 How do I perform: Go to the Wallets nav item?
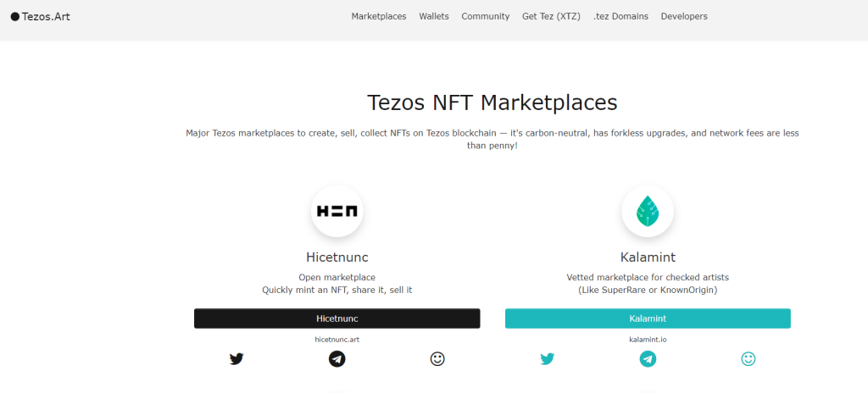434,17
